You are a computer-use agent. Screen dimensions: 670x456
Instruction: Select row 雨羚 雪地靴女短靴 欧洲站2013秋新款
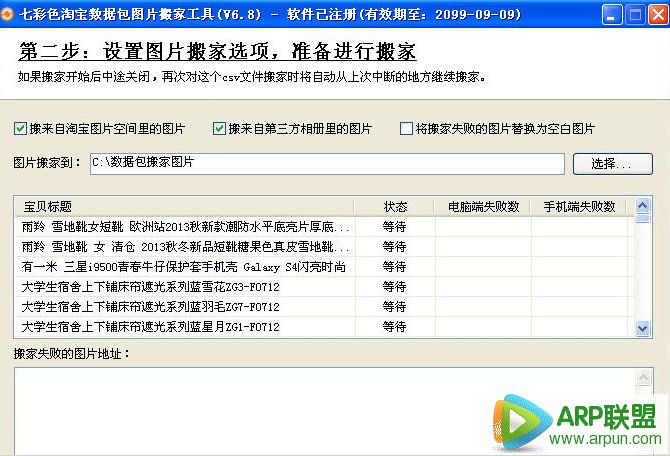coord(325,227)
